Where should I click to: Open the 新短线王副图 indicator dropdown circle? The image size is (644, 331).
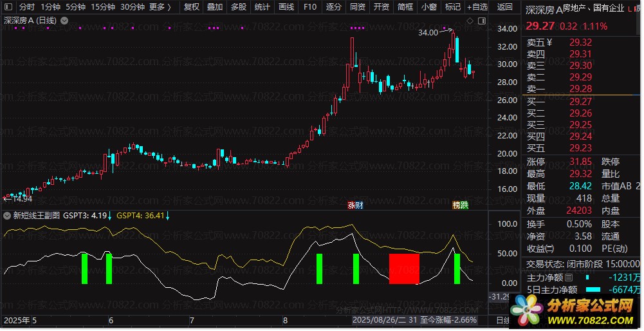6,216
